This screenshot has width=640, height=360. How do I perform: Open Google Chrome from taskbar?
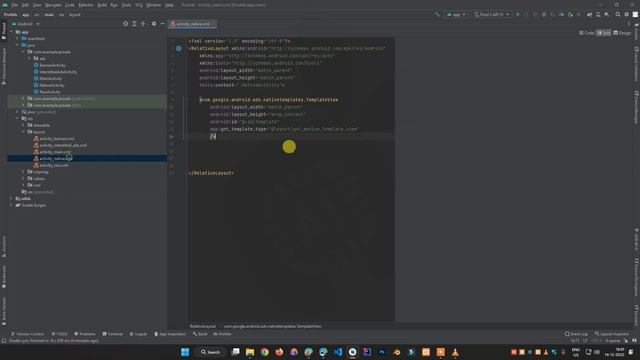coord(264,352)
